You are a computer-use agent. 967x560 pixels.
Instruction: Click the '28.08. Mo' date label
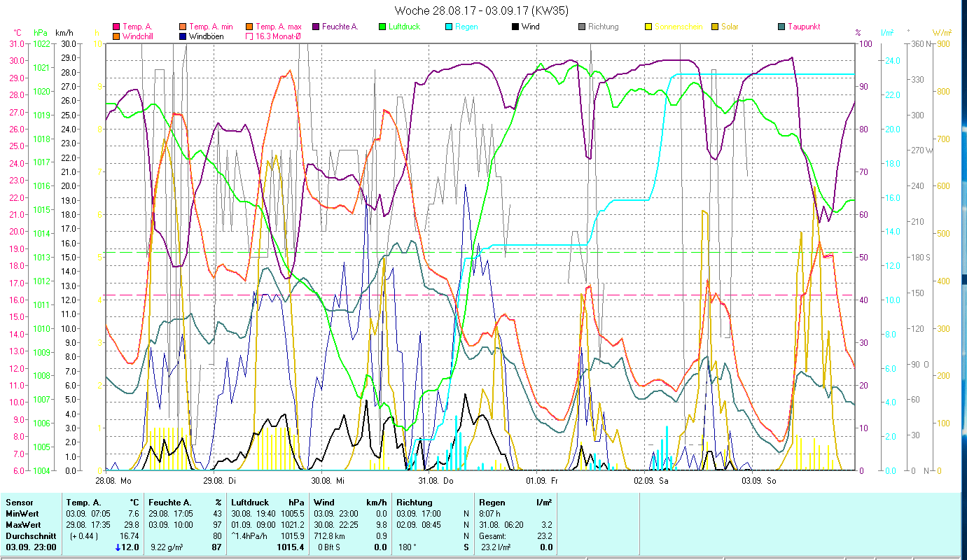113,481
